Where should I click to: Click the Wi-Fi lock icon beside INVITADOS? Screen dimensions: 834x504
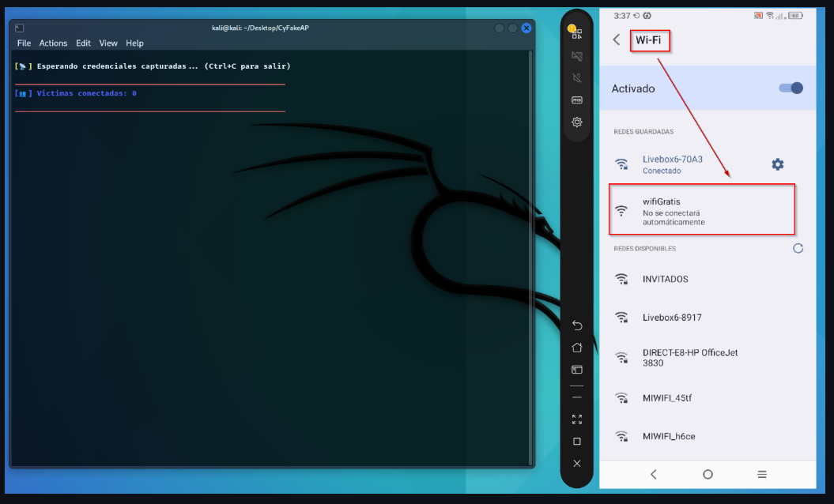pos(621,279)
